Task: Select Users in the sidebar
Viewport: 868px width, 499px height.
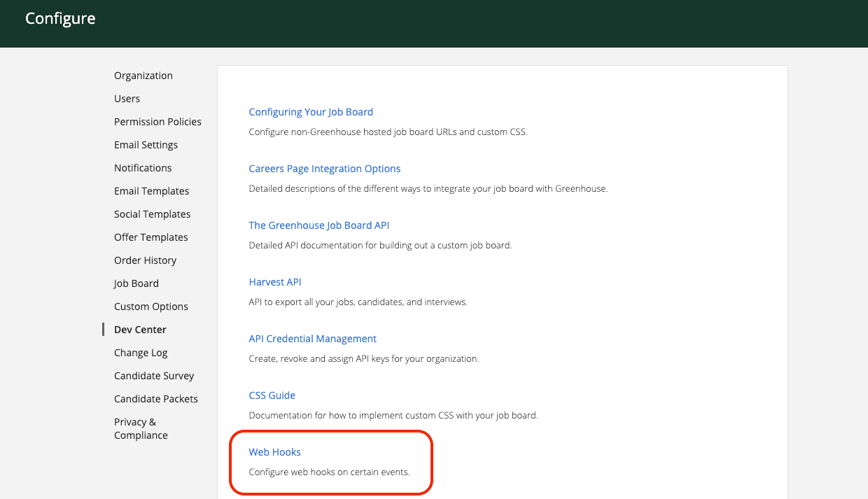Action: (127, 99)
